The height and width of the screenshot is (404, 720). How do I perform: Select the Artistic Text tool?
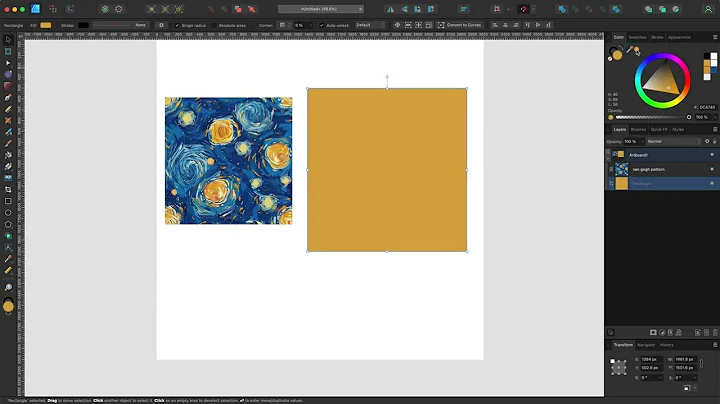8,247
